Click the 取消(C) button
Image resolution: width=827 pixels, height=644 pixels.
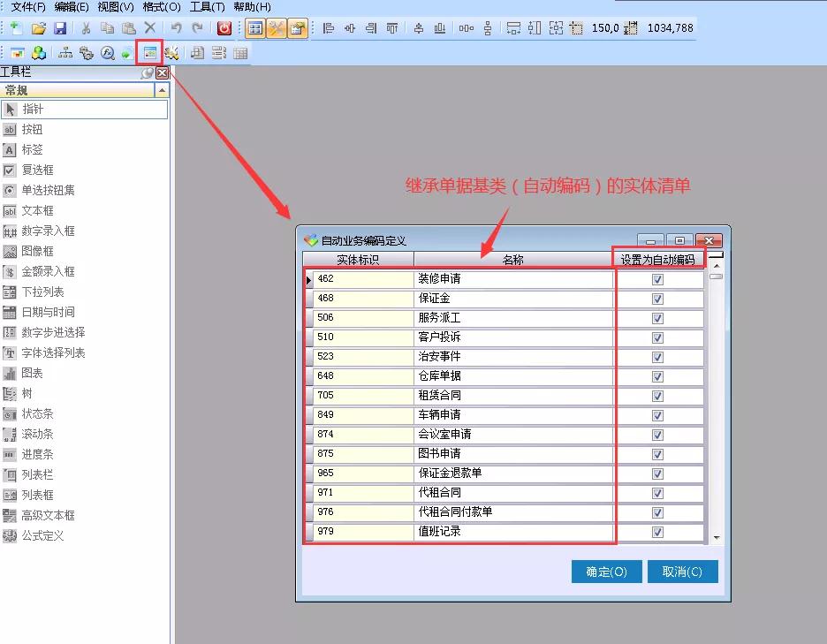click(682, 572)
